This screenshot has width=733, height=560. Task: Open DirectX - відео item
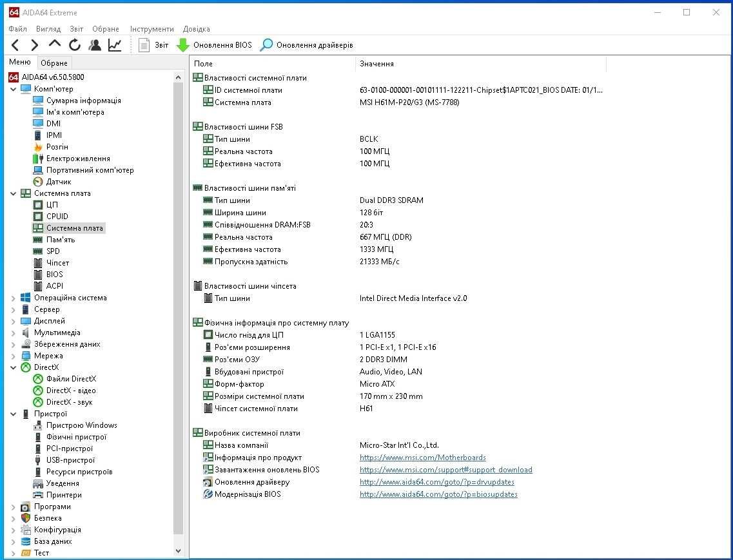[65, 391]
